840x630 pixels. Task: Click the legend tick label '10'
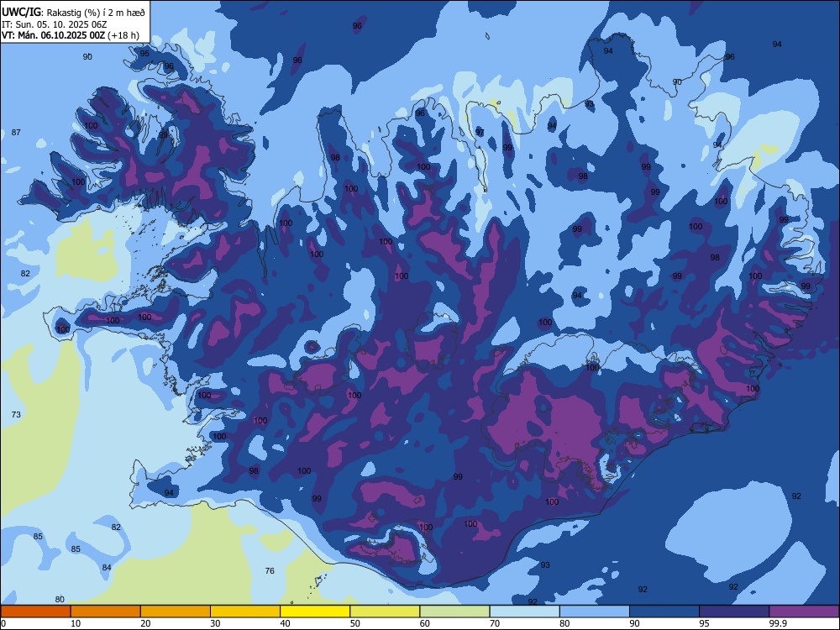(76, 623)
